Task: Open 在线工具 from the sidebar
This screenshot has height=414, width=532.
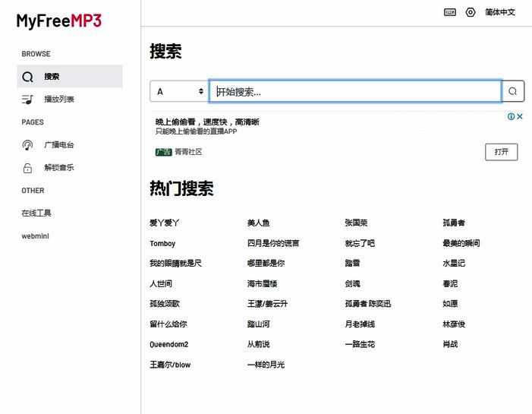Action: [x=36, y=213]
